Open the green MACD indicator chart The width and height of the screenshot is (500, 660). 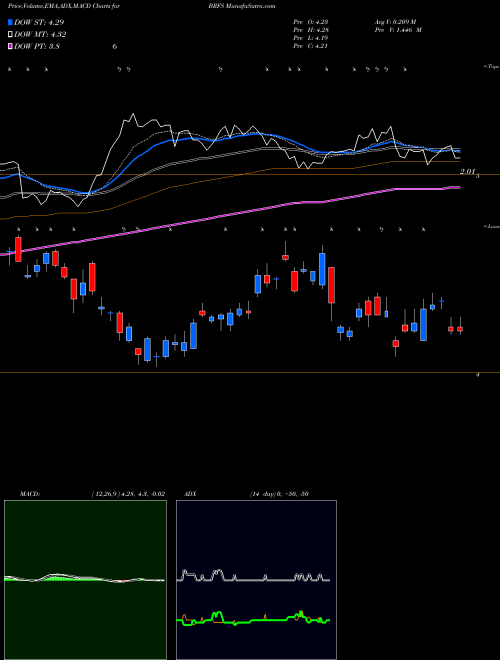click(x=85, y=580)
